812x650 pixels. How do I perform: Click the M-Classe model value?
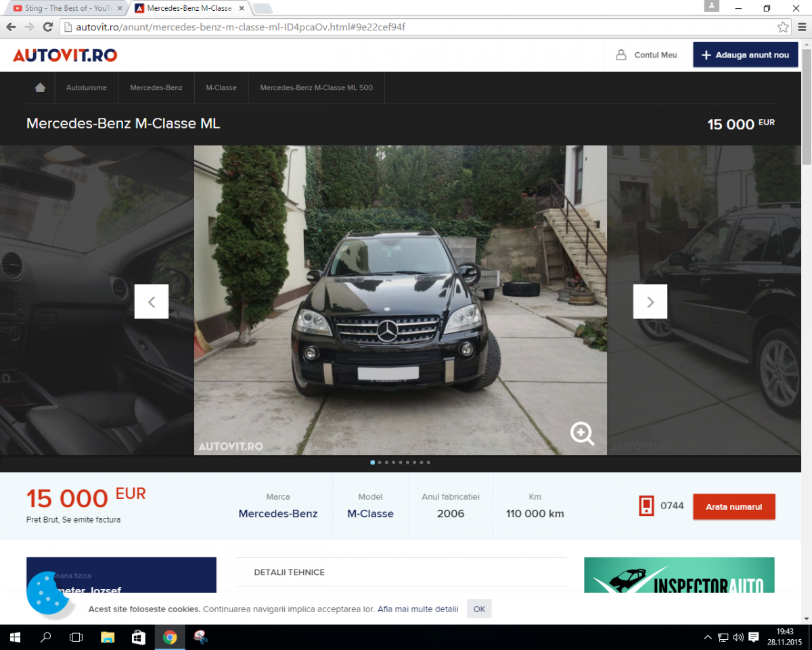click(370, 513)
